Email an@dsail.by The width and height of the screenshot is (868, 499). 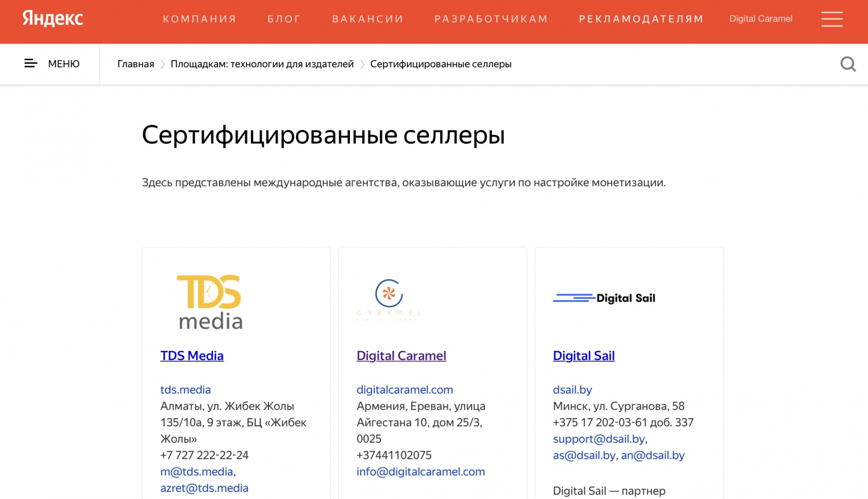653,455
